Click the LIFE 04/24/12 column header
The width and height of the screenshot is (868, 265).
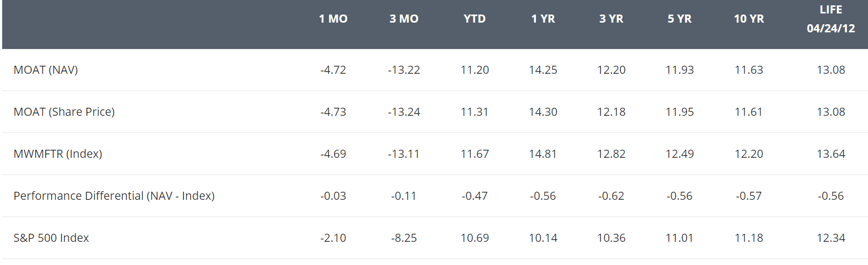(831, 19)
